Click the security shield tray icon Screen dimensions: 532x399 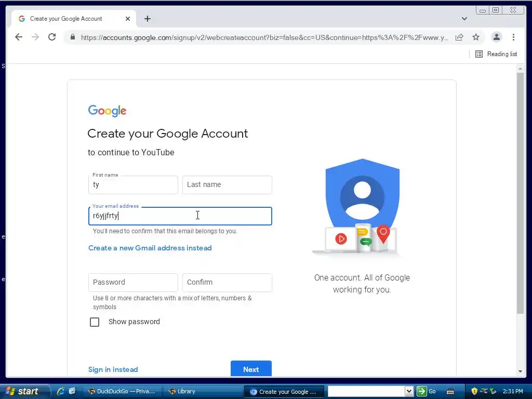click(474, 391)
